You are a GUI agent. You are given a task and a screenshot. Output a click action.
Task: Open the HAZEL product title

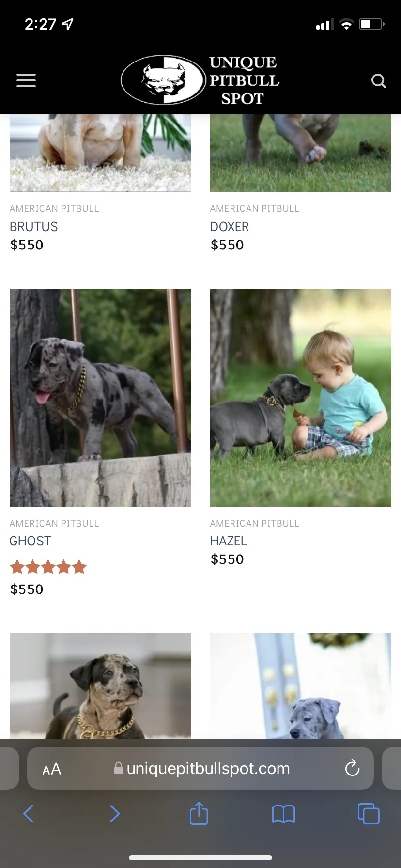coord(229,541)
